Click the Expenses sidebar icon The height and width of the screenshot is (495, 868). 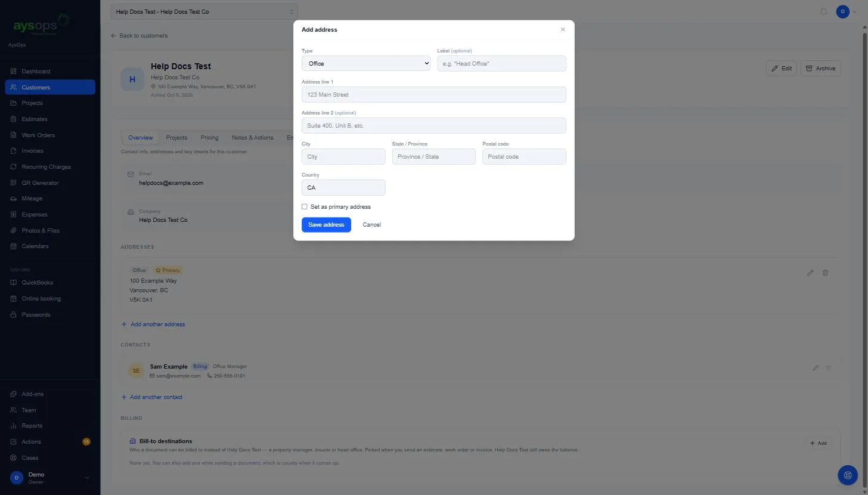14,215
